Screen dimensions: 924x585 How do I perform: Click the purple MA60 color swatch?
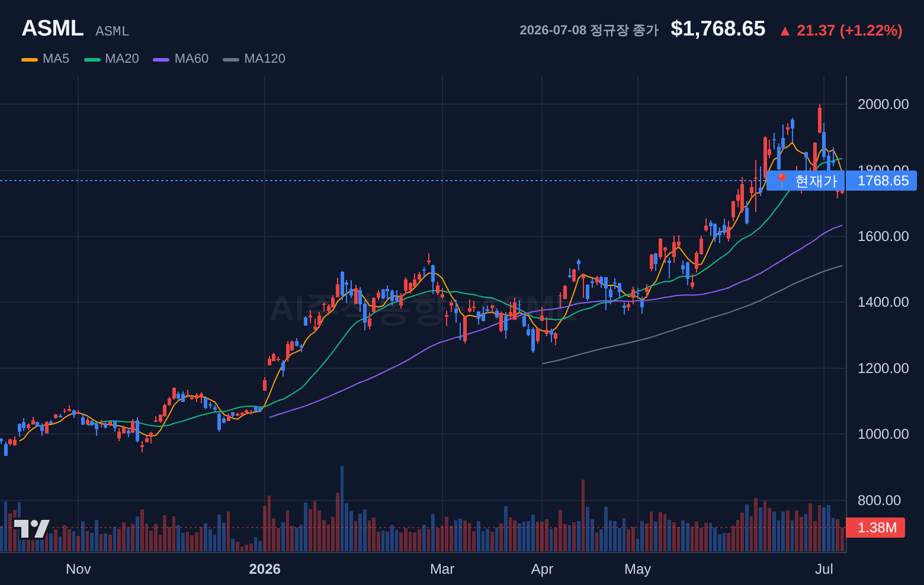(161, 59)
